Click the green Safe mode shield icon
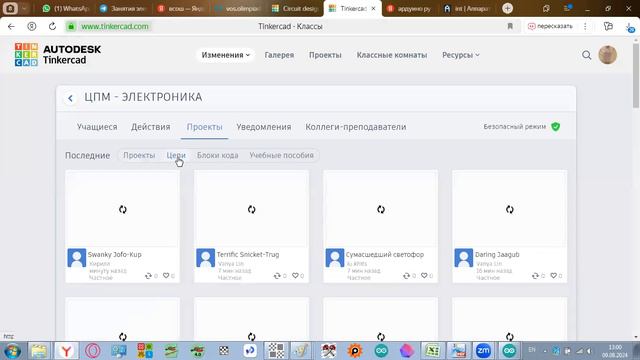Screen dimensions: 640x360 [556, 127]
